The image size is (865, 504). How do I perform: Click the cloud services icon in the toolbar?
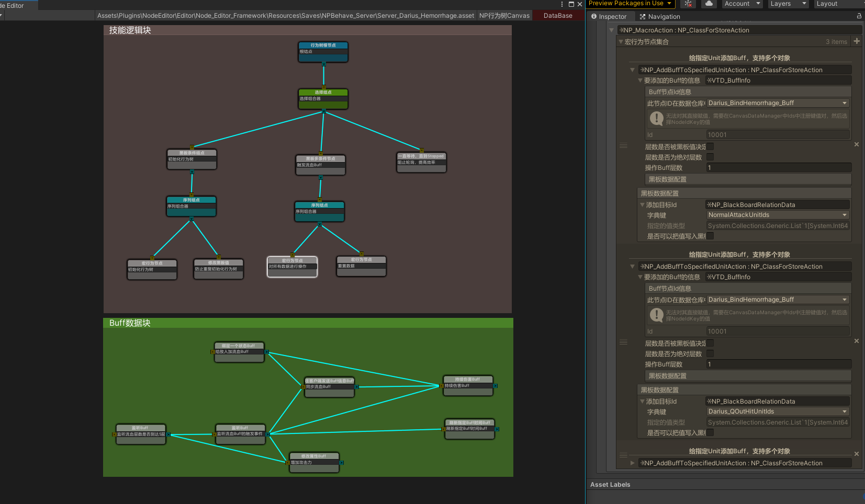tap(709, 4)
